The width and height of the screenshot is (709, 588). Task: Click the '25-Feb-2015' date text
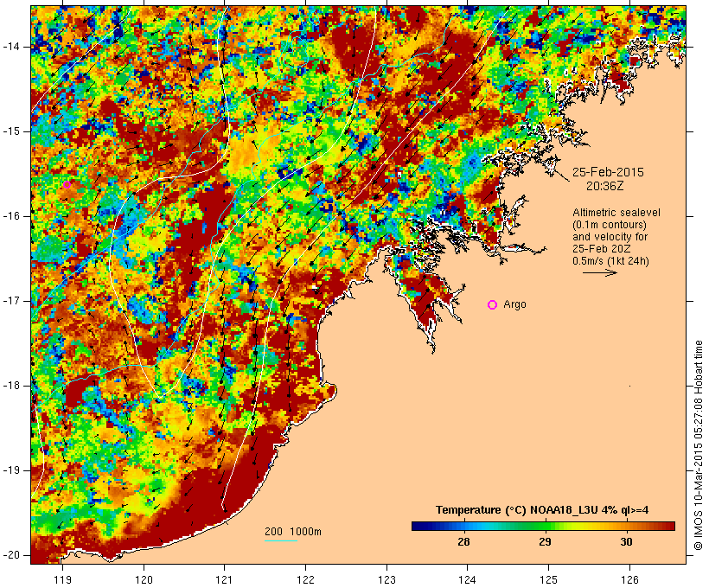(x=608, y=172)
